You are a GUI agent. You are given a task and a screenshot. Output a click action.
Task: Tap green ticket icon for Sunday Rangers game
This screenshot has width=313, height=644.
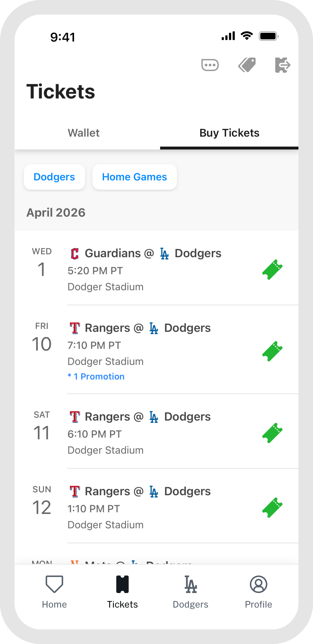point(272,508)
